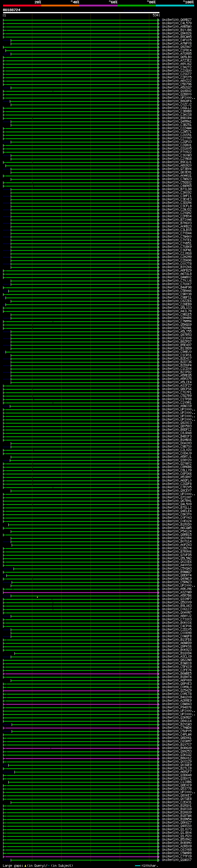This screenshot has height=868, width=197.
Task: Open hit UniRef100_Q8XKE7
Action: (177, 796)
